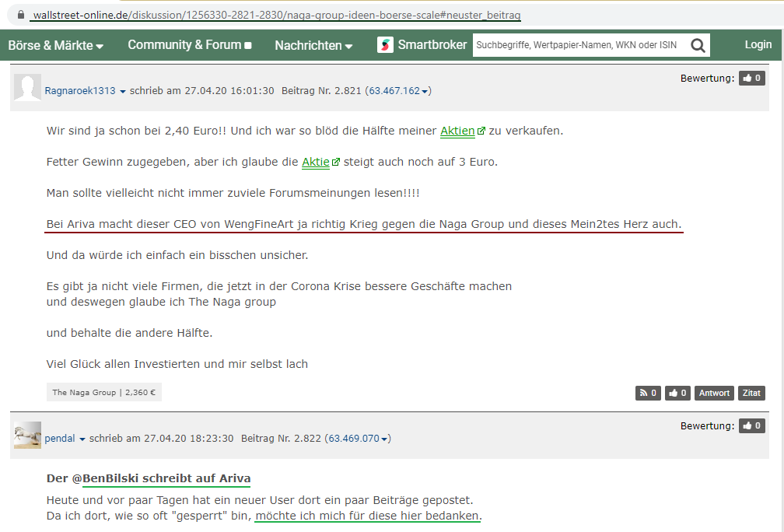Screen dimensions: 784x532
Task: Click timestamp 27.04.20 18:23:30
Action: coord(188,438)
